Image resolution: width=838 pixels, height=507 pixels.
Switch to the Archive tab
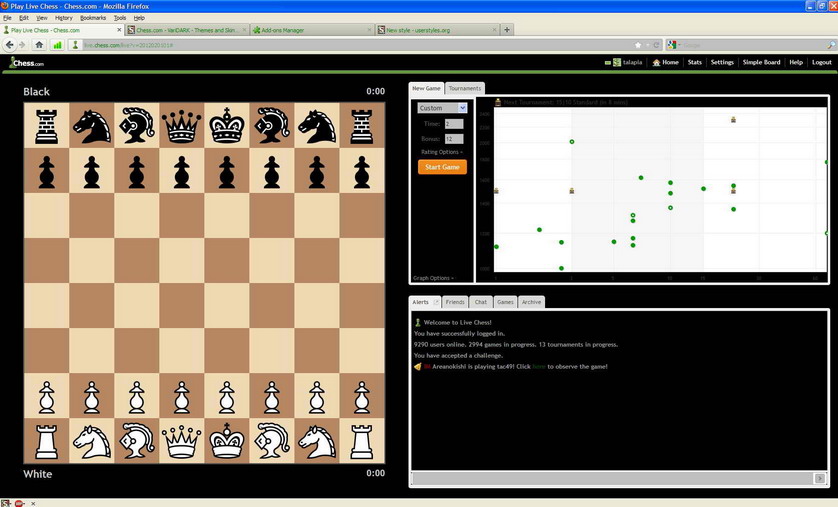pos(531,302)
